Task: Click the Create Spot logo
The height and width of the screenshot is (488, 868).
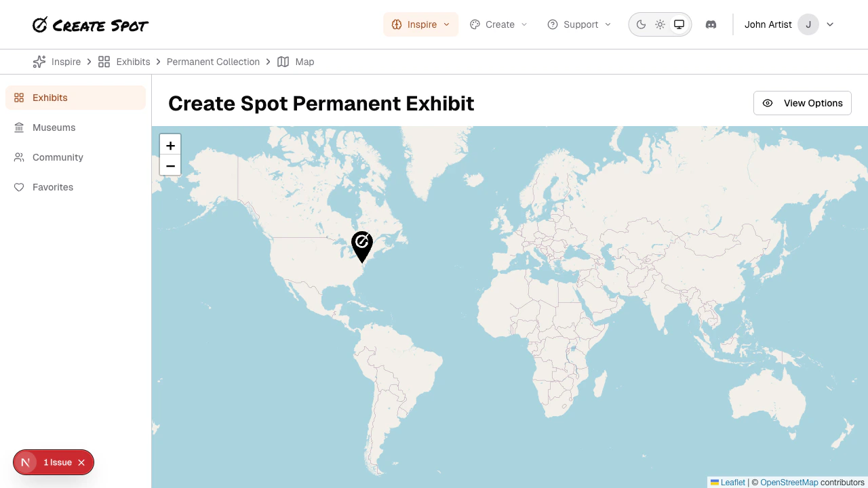Action: click(90, 25)
